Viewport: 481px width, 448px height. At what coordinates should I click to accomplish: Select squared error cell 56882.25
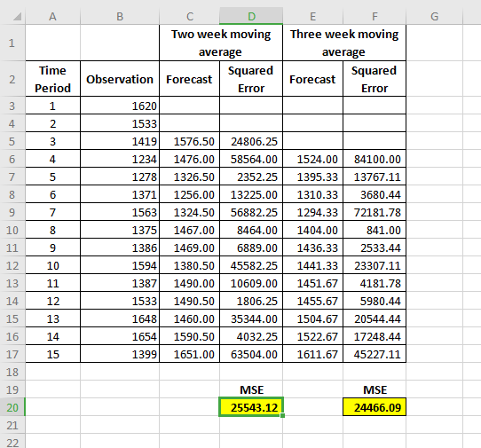click(x=251, y=212)
